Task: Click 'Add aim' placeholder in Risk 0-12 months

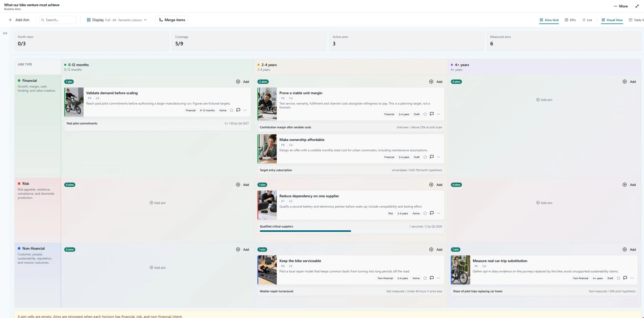Action: tap(157, 203)
